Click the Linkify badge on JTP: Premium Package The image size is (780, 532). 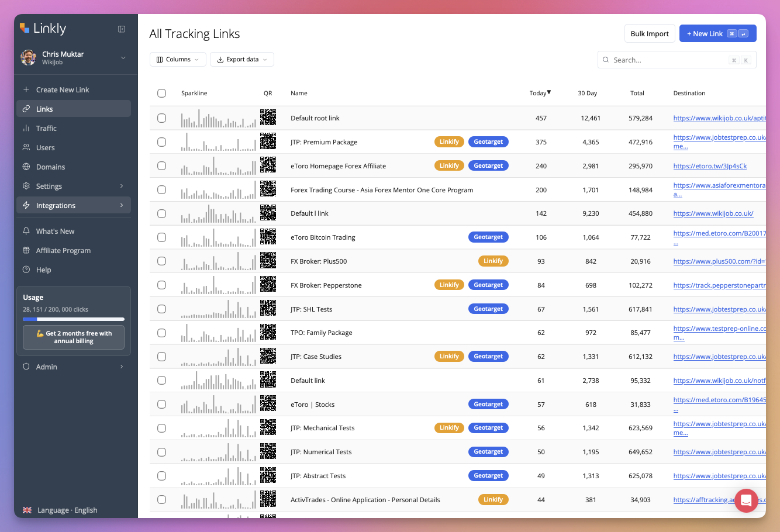[x=449, y=141]
